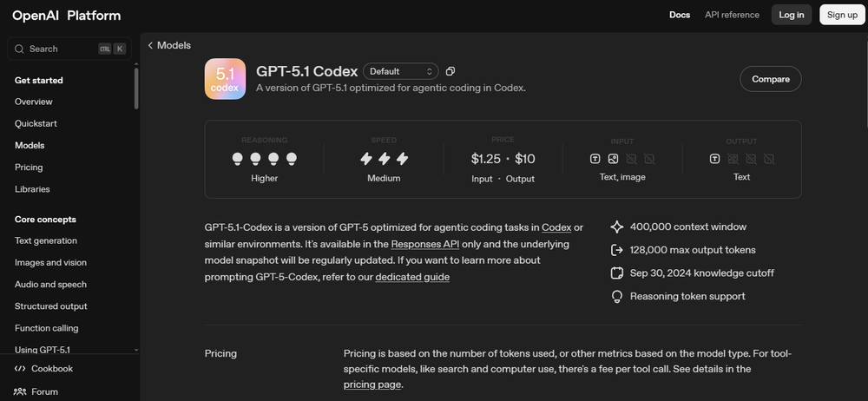Screen dimensions: 868x401
Task: Click the disabled audio input icon
Action: [x=631, y=159]
